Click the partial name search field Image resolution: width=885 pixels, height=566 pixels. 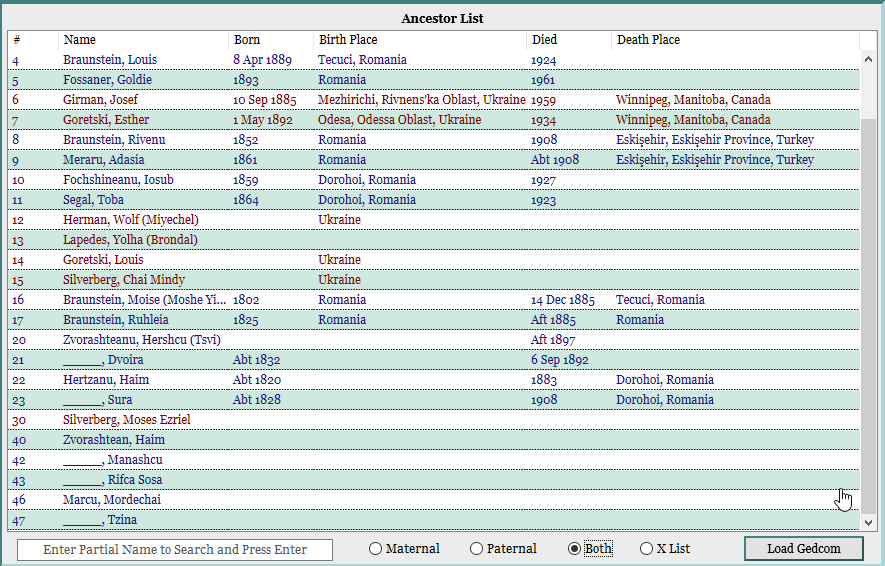pyautogui.click(x=175, y=550)
